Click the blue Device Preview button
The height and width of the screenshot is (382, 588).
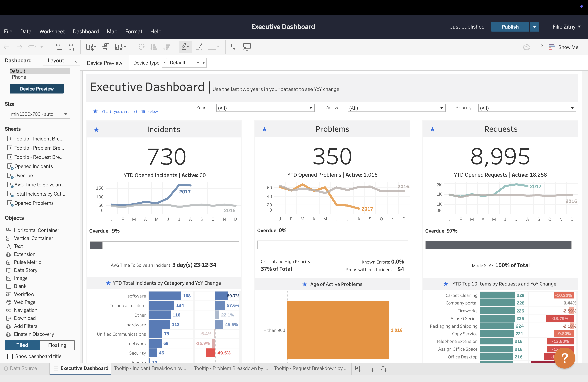click(x=37, y=89)
